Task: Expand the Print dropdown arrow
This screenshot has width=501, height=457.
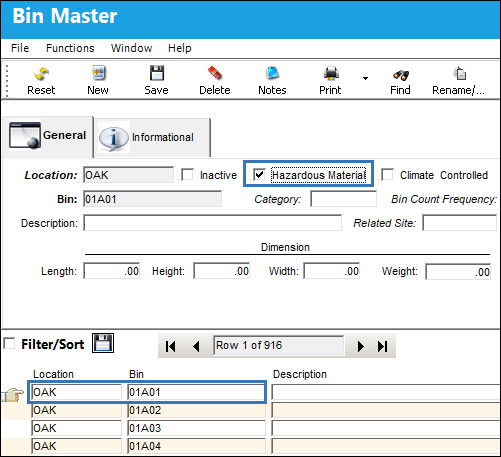Action: 365,79
